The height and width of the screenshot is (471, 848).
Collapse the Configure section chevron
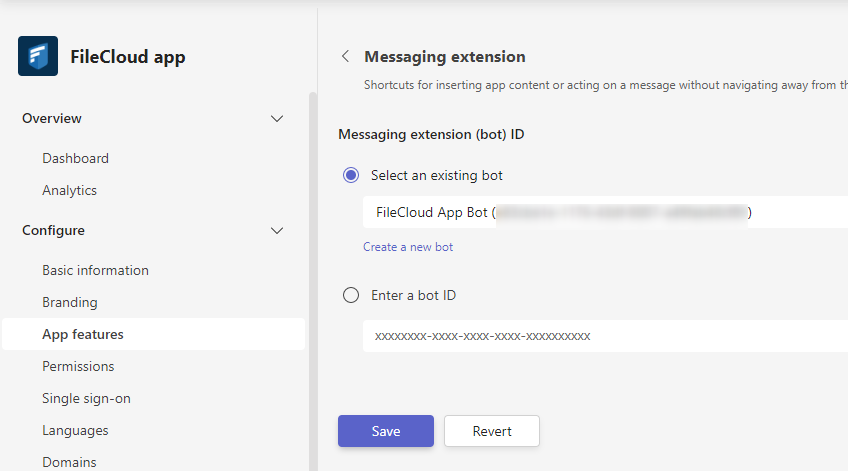(277, 230)
